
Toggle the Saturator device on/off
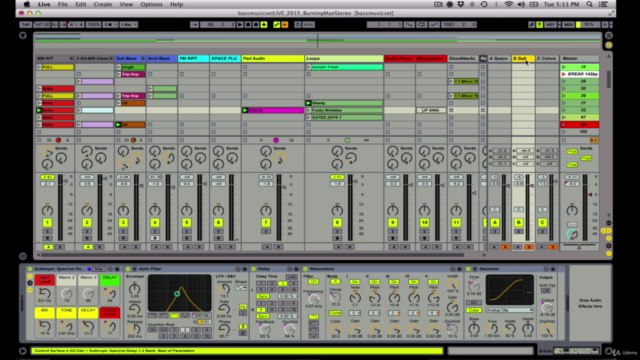point(468,269)
